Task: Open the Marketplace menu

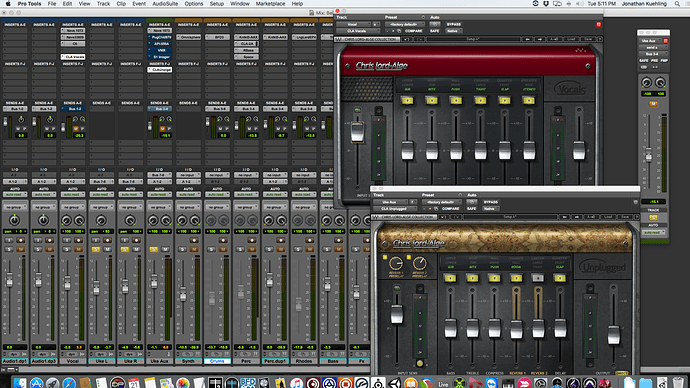Action: pyautogui.click(x=270, y=4)
